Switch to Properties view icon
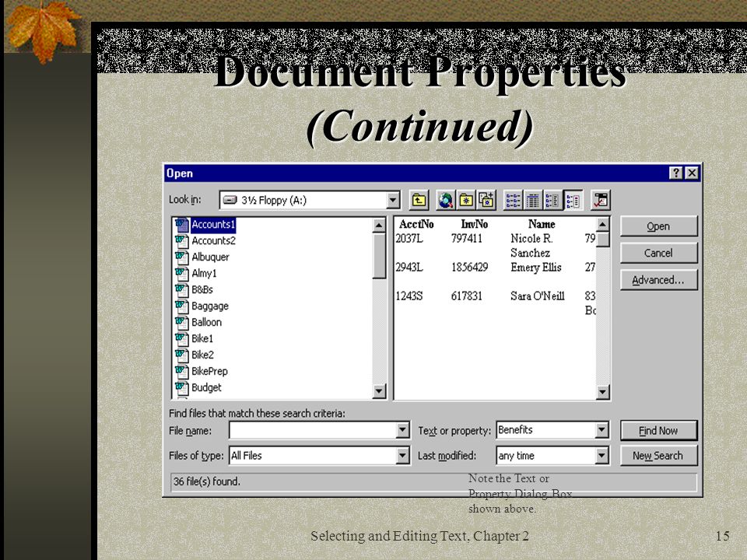The image size is (747, 560). click(552, 200)
